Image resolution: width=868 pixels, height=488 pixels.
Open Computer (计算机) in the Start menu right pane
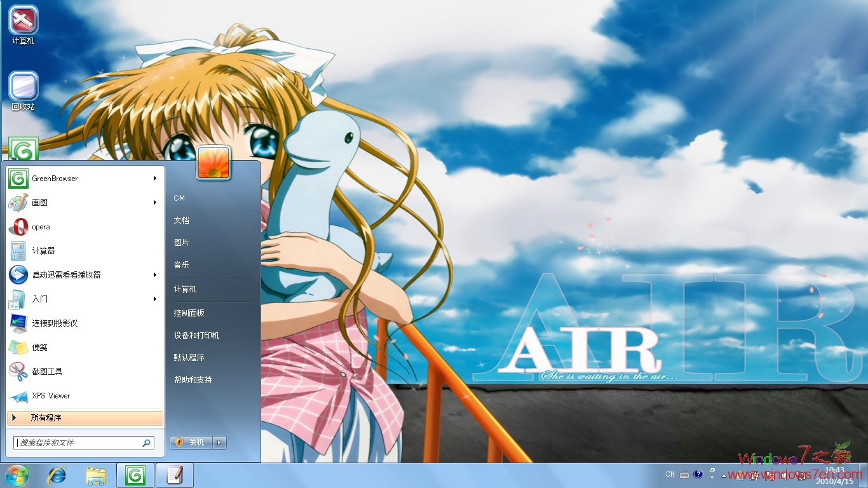(213, 289)
